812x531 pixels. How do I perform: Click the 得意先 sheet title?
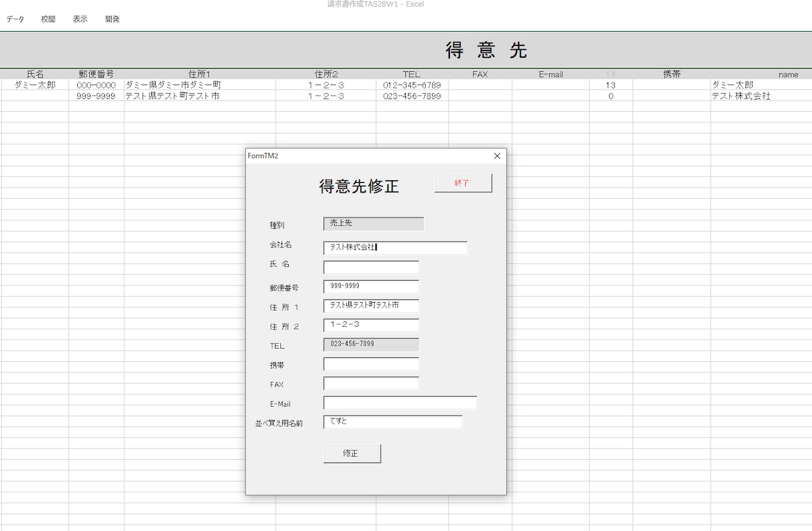486,50
